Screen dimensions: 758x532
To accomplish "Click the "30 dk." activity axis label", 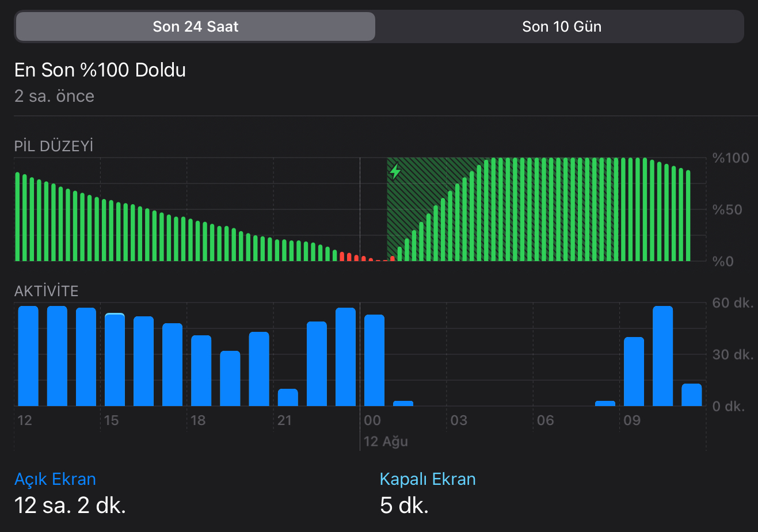I will pos(733,355).
